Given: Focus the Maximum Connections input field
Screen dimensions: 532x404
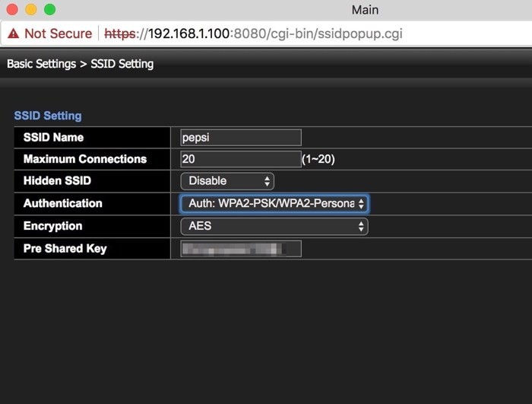Looking at the screenshot, I should click(x=241, y=159).
